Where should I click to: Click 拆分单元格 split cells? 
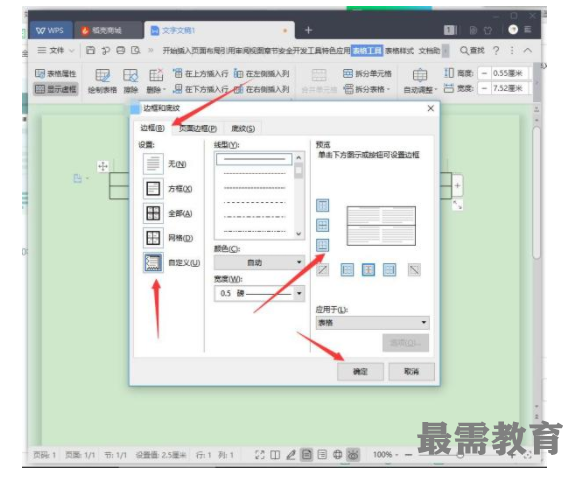[367, 74]
